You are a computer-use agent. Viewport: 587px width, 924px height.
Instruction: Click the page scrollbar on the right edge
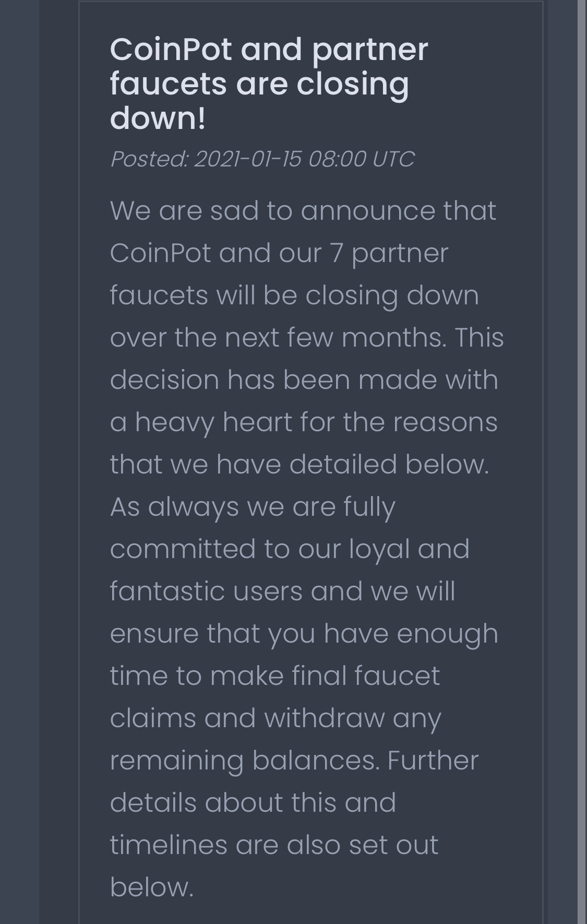(x=582, y=462)
